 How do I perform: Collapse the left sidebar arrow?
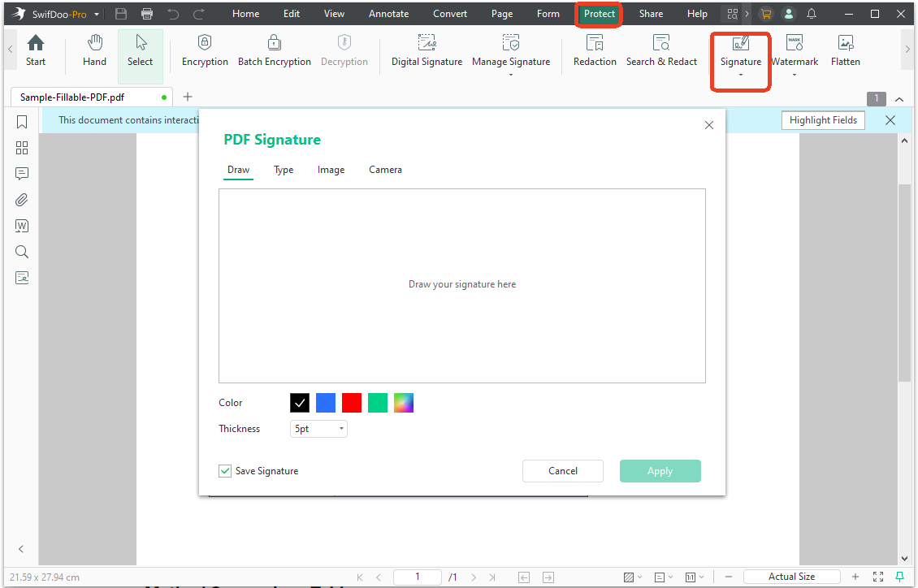tap(21, 549)
